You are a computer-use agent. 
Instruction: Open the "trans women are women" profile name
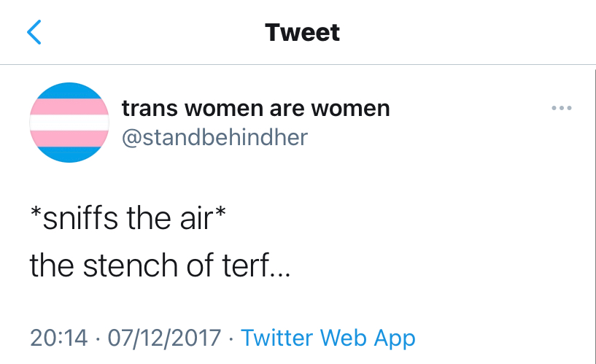pyautogui.click(x=255, y=109)
